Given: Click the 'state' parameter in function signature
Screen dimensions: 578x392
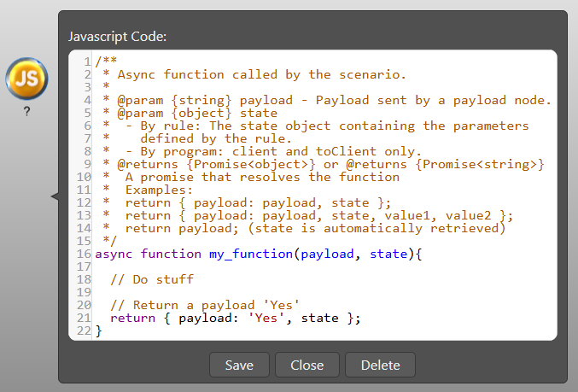Looking at the screenshot, I should tap(388, 254).
